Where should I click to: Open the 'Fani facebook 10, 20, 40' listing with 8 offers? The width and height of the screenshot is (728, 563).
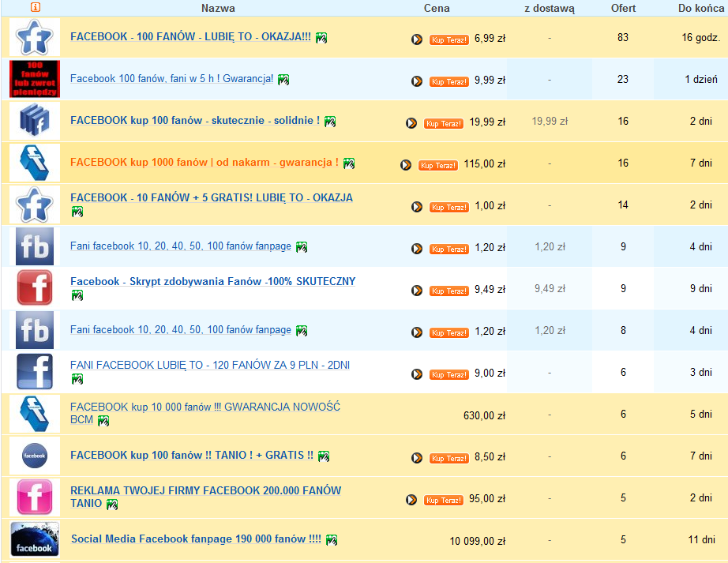(x=181, y=329)
